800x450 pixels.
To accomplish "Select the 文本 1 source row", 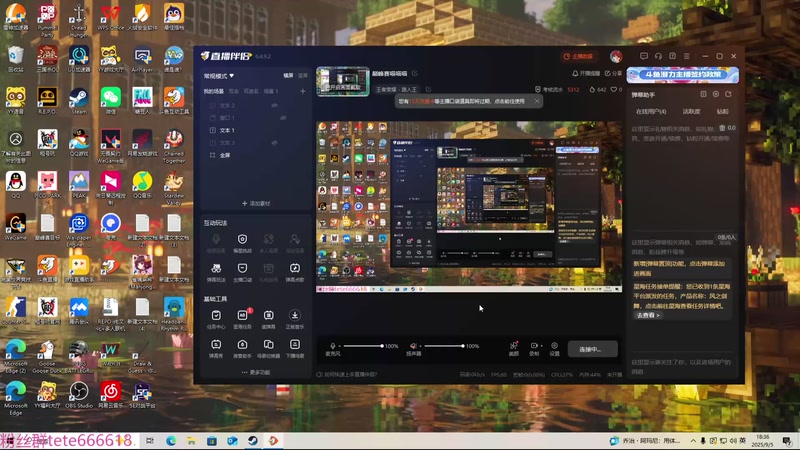I will 256,130.
